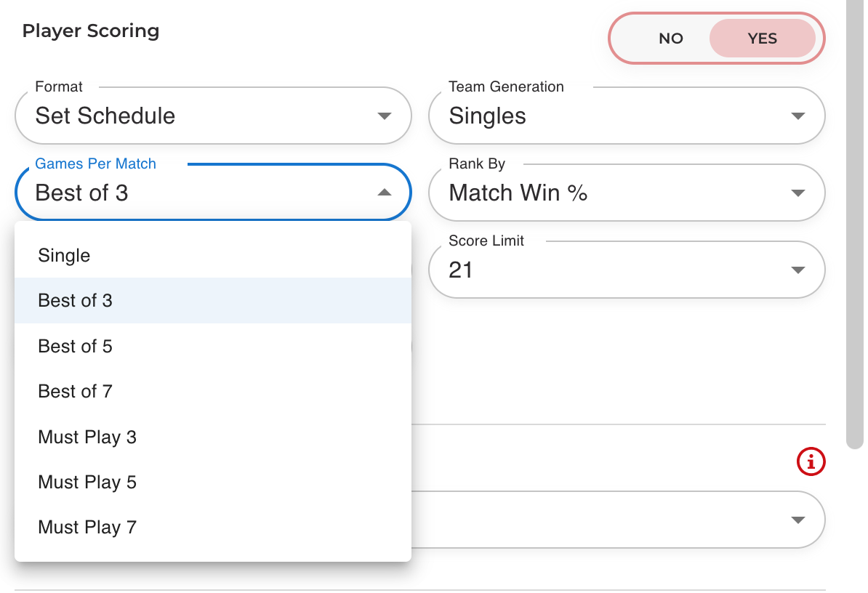Pick the Must Play 7 option
The width and height of the screenshot is (868, 593).
(x=87, y=527)
